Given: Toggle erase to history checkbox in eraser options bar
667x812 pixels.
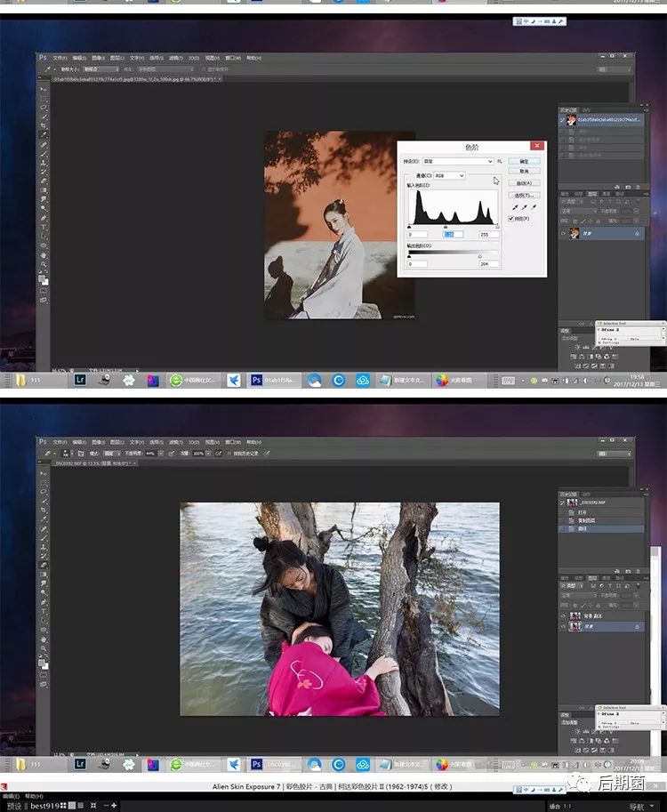Looking at the screenshot, I should click(229, 454).
